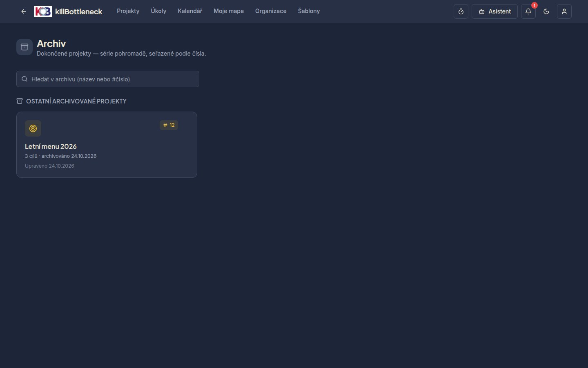Open the timer stopwatch icon

click(461, 11)
